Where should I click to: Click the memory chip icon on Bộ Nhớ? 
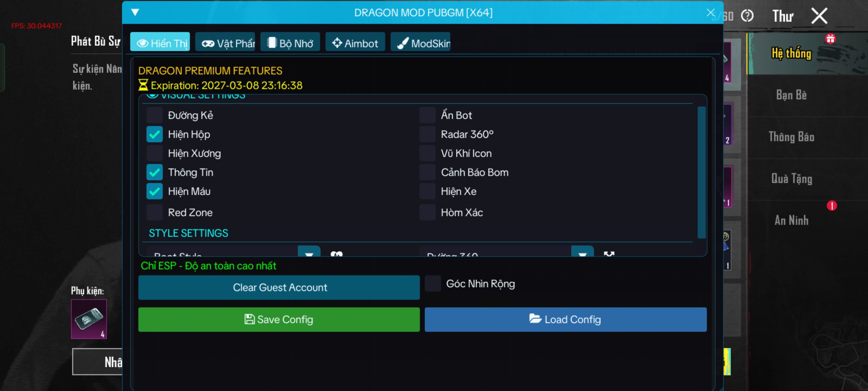click(271, 42)
